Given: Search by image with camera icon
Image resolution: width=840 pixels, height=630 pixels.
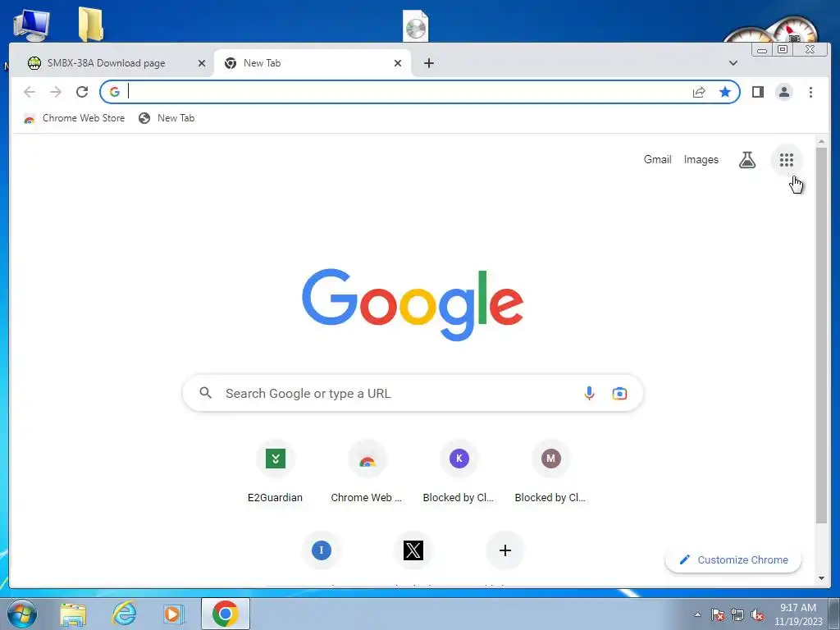Looking at the screenshot, I should [619, 393].
